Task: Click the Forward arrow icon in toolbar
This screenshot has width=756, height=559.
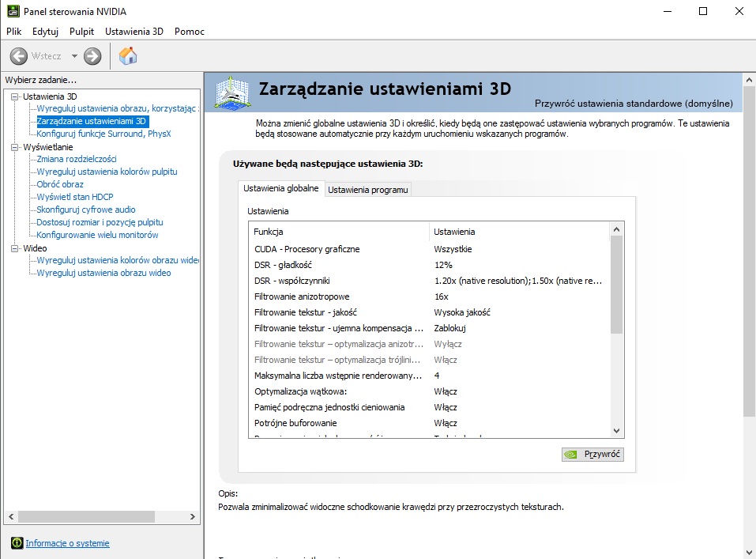Action: 92,56
